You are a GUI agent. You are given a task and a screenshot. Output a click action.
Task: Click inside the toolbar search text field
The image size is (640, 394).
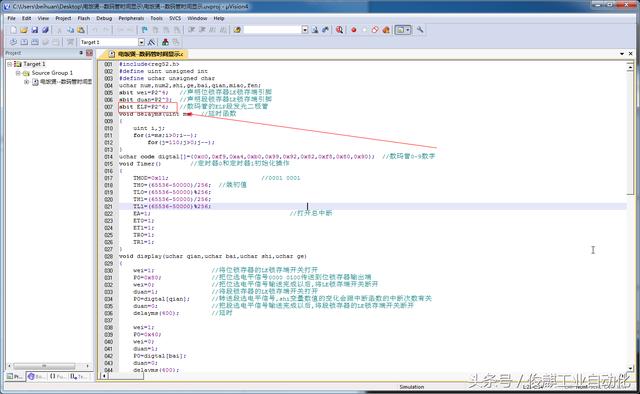click(272, 30)
